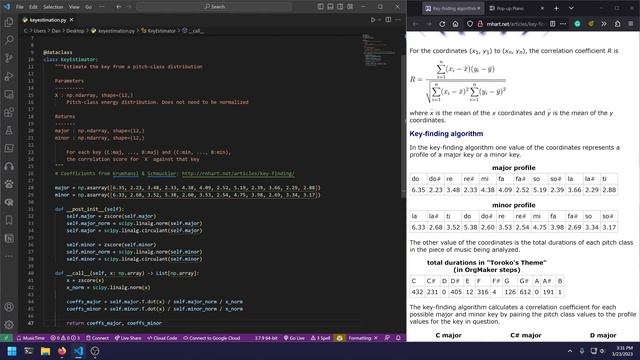The width and height of the screenshot is (640, 360).
Task: Open the Testing flask view
Action: click(9, 131)
